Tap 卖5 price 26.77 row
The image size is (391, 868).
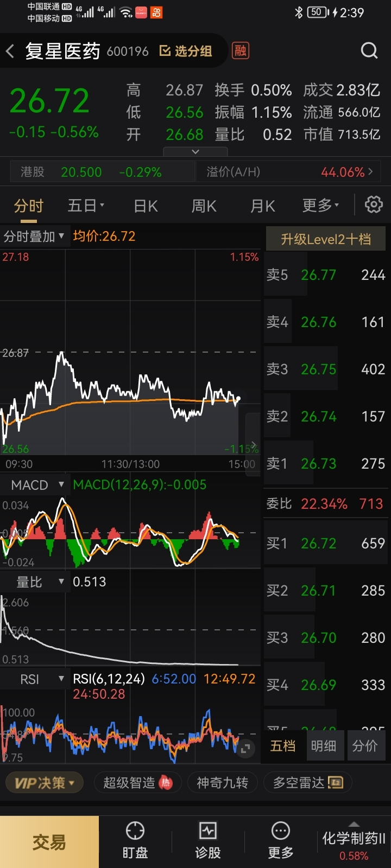pos(326,275)
